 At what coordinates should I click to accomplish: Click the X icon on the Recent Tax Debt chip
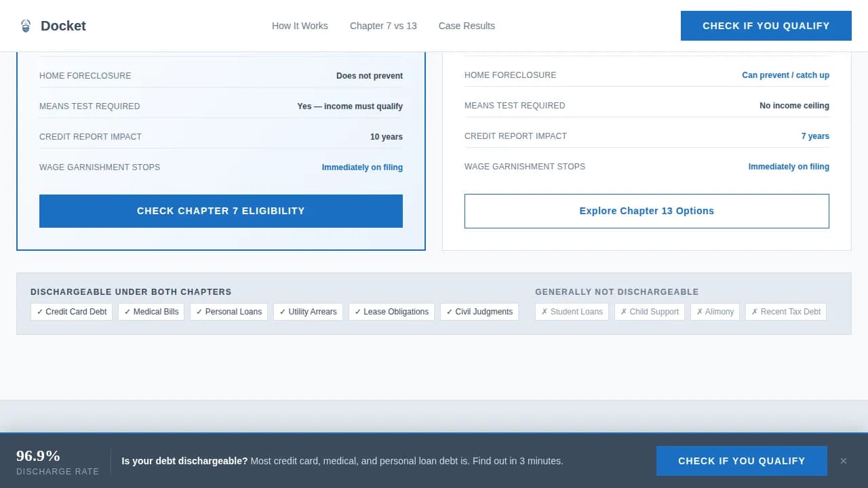755,312
